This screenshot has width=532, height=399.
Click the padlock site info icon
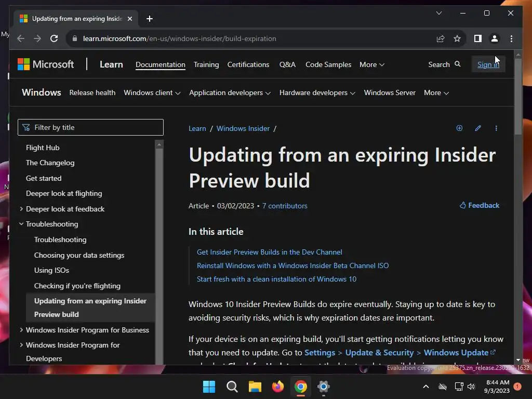[x=75, y=38]
